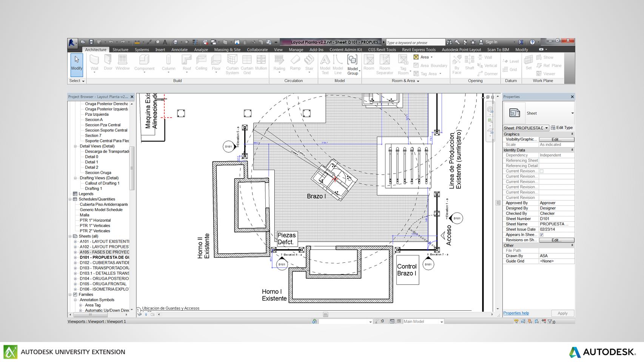Click the Revit application menu button
The height and width of the screenshot is (362, 644).
pyautogui.click(x=72, y=43)
